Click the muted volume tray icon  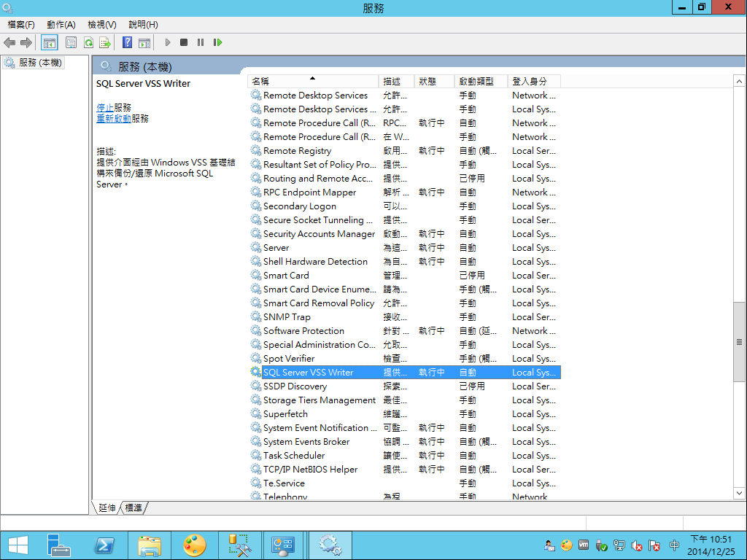click(x=636, y=545)
